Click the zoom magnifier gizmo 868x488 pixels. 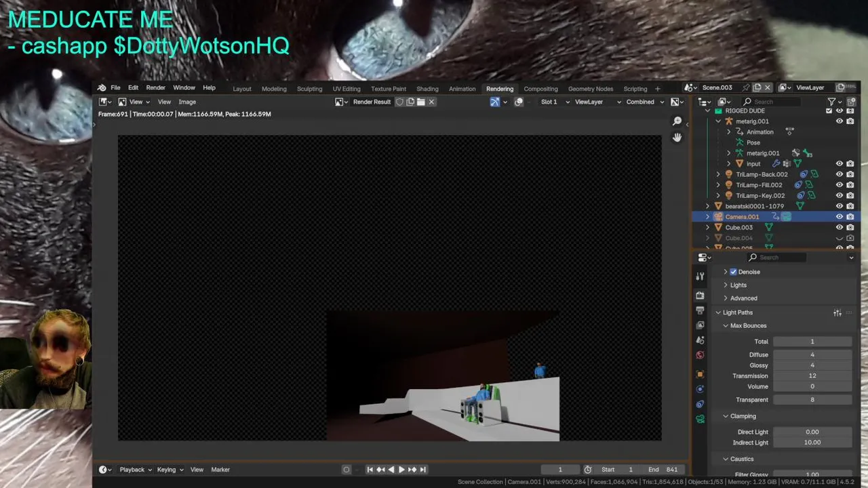point(677,121)
